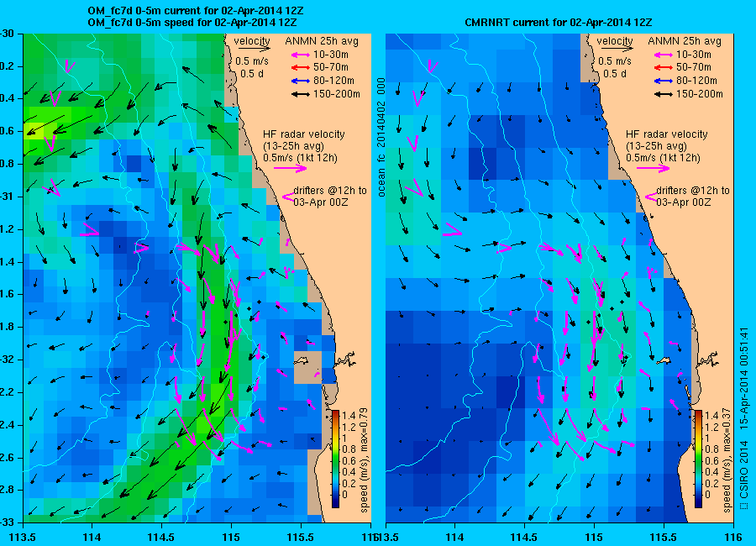Click the -33 latitude tick on the y-axis

(7, 522)
